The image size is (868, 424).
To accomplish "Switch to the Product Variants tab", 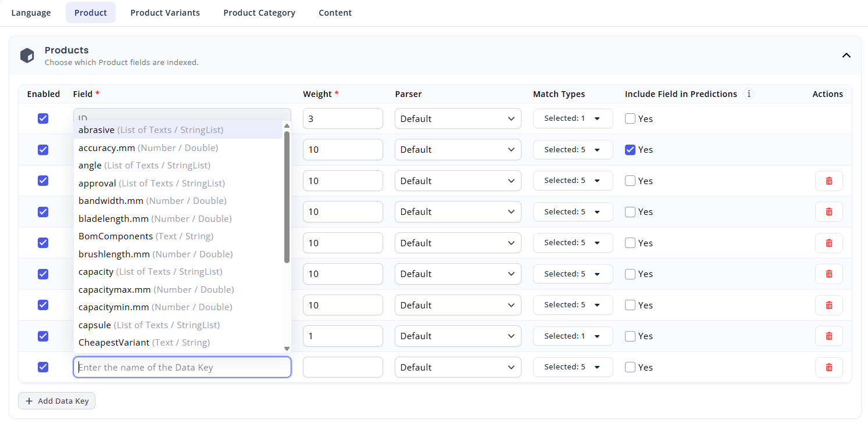I will (165, 12).
